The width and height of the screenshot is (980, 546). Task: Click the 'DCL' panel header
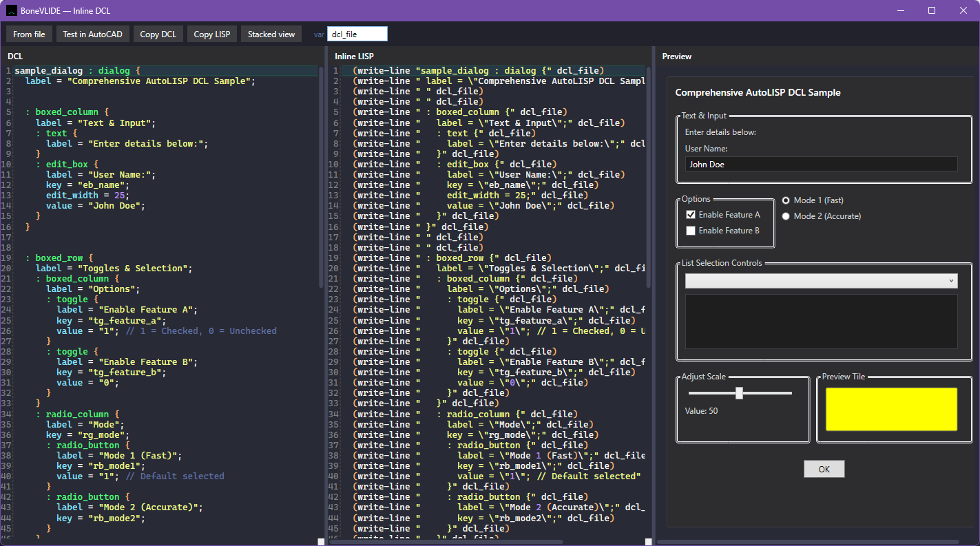click(15, 56)
